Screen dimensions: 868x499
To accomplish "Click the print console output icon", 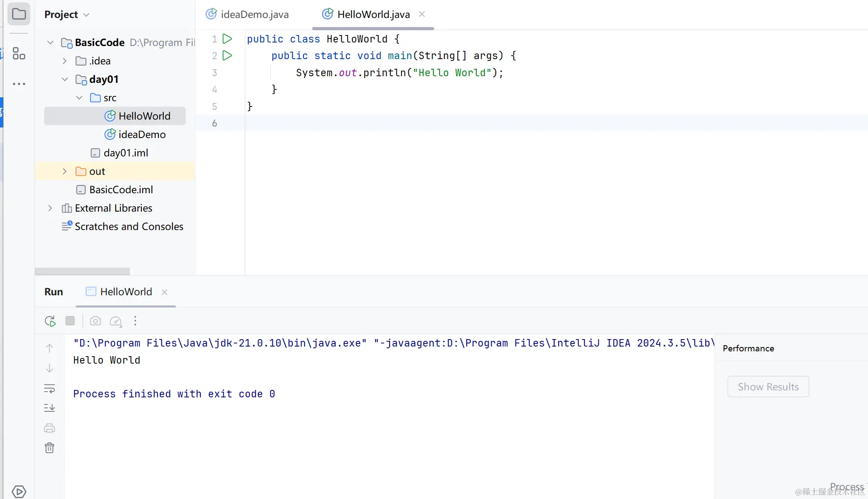I will (49, 428).
